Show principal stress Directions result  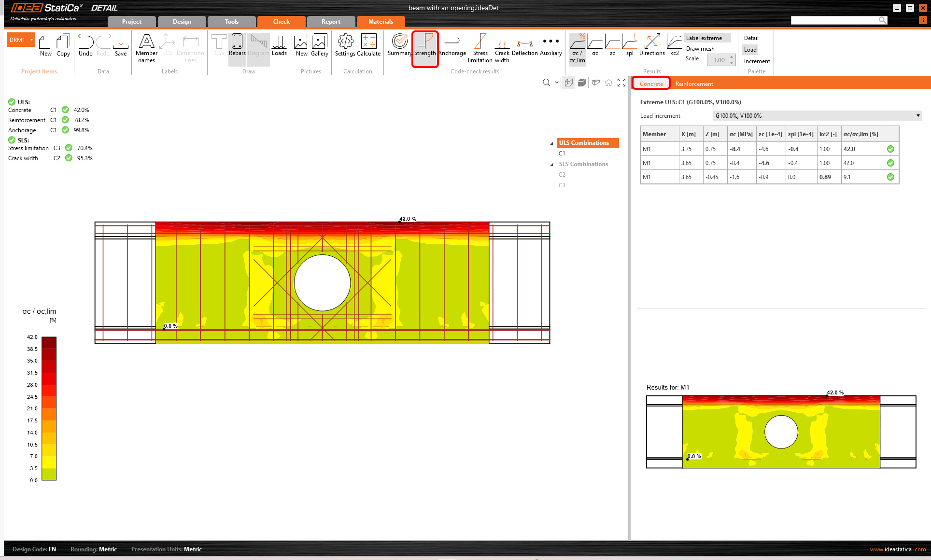tap(652, 46)
